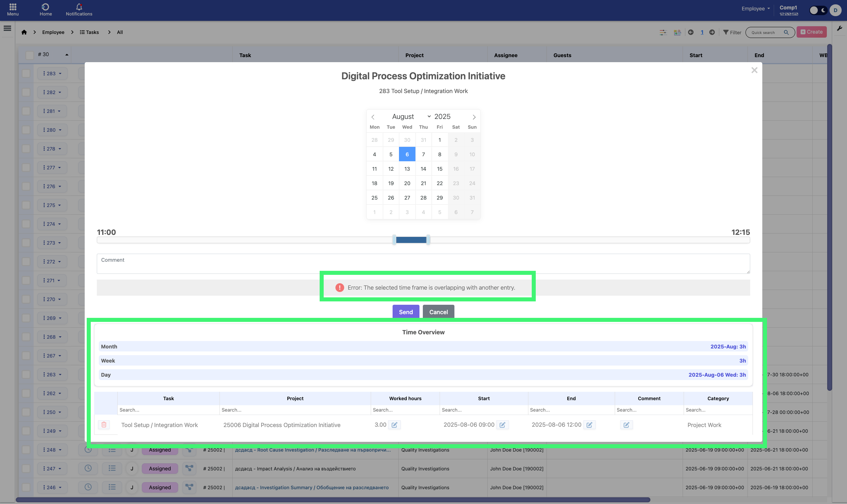Image resolution: width=847 pixels, height=504 pixels.
Task: Open the dashboard charts icon
Action: (677, 32)
